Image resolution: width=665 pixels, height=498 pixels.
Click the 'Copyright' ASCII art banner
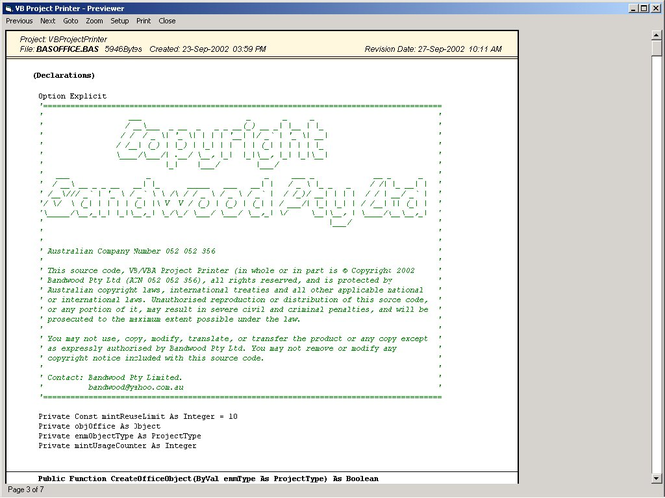221,144
